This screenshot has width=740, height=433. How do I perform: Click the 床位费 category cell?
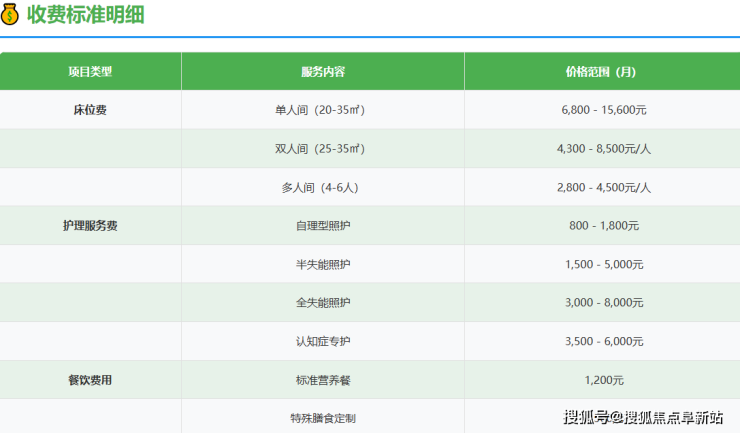(x=90, y=110)
